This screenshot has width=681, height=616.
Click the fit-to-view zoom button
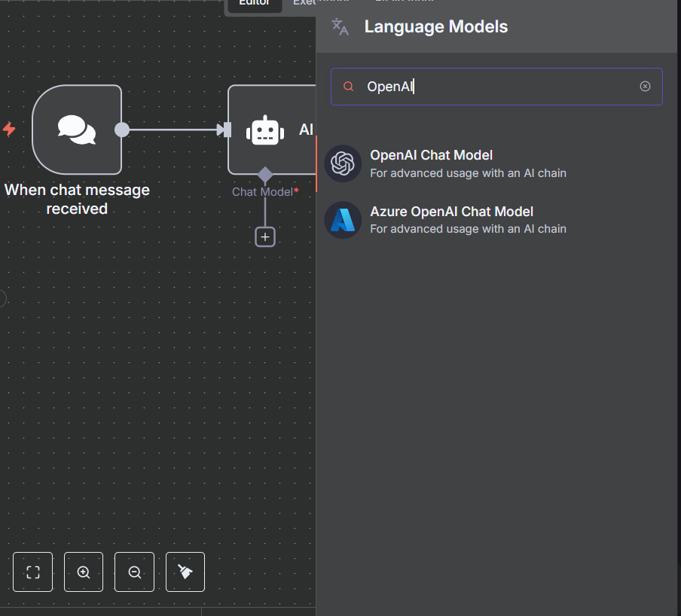point(32,572)
